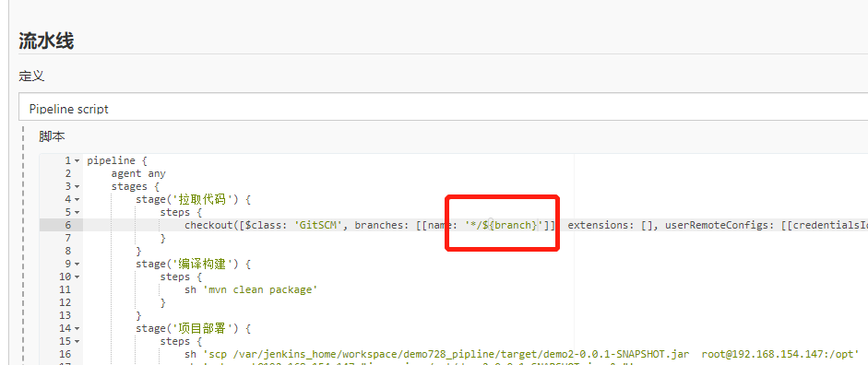Place the cursor in the ${branch} variable text

[x=509, y=225]
